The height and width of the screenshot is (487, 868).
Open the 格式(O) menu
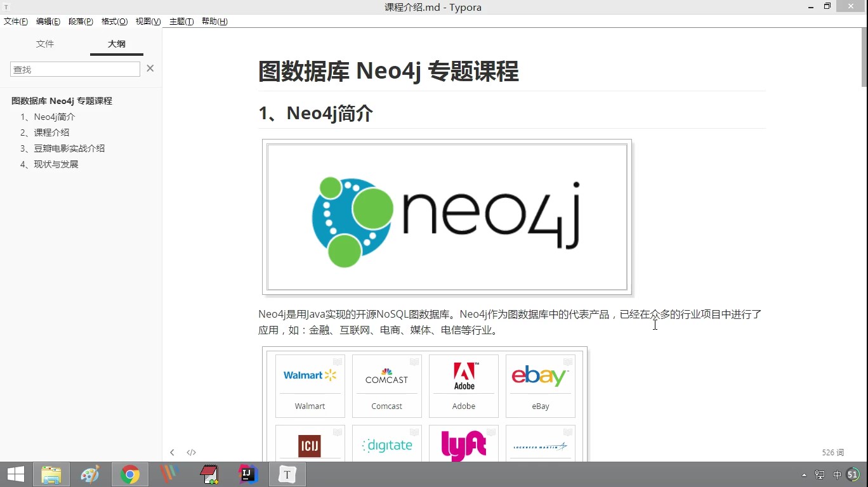(115, 22)
